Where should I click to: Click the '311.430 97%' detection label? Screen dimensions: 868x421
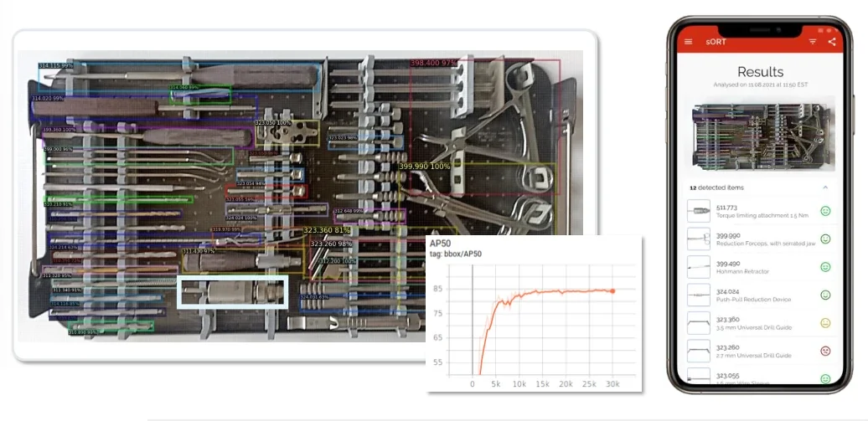(x=199, y=251)
